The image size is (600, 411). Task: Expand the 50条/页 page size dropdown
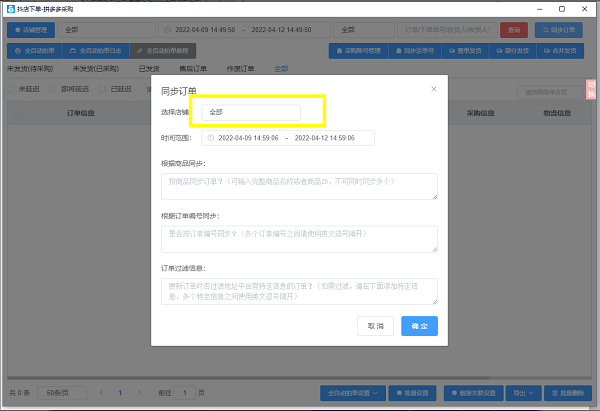[62, 393]
